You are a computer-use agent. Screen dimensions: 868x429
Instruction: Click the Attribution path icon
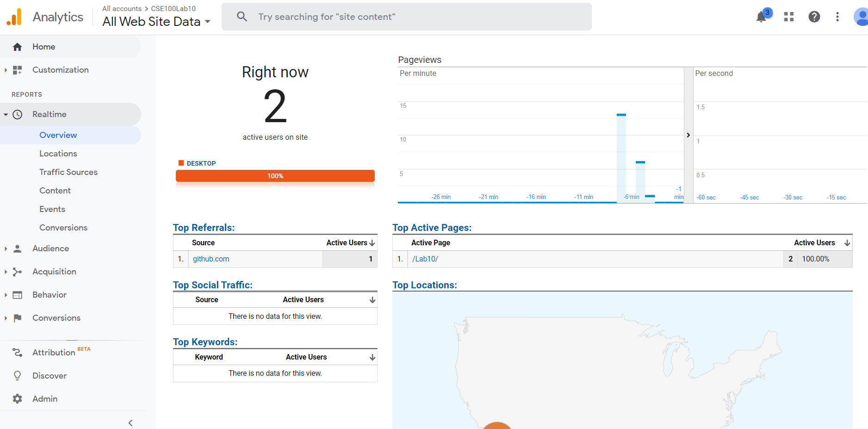[17, 353]
